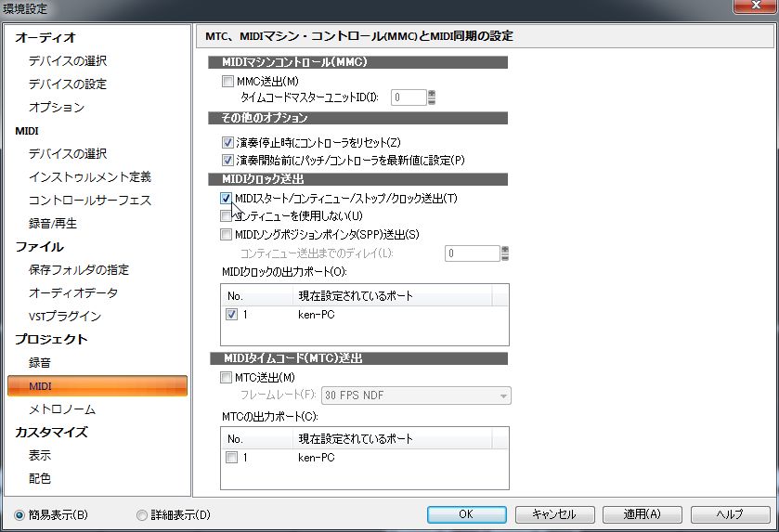Uncheck port 1 ken-PC in MIDI clock output list
The image size is (779, 532).
point(231,315)
